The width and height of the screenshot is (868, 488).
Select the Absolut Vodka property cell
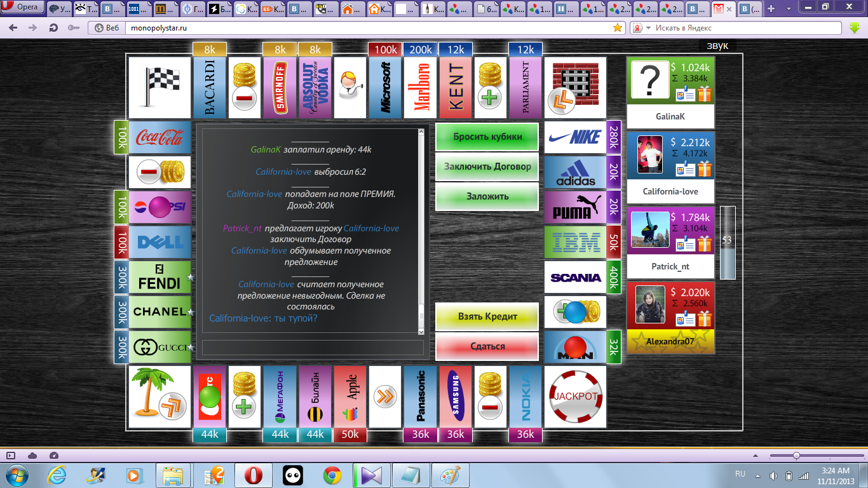(315, 88)
